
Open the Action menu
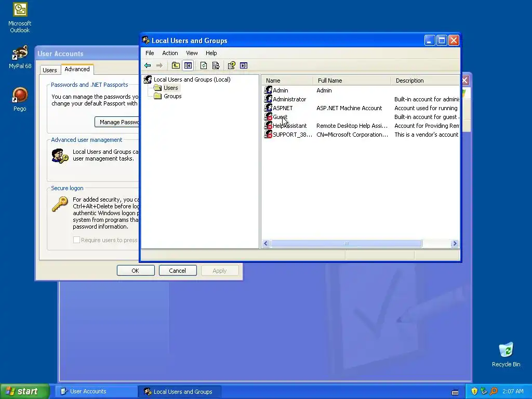tap(170, 53)
